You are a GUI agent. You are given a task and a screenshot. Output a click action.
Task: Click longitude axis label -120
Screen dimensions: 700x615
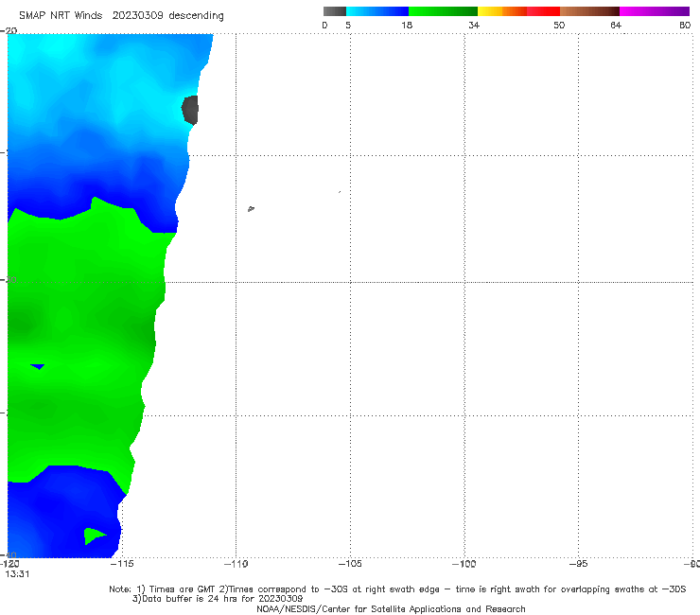point(9,564)
